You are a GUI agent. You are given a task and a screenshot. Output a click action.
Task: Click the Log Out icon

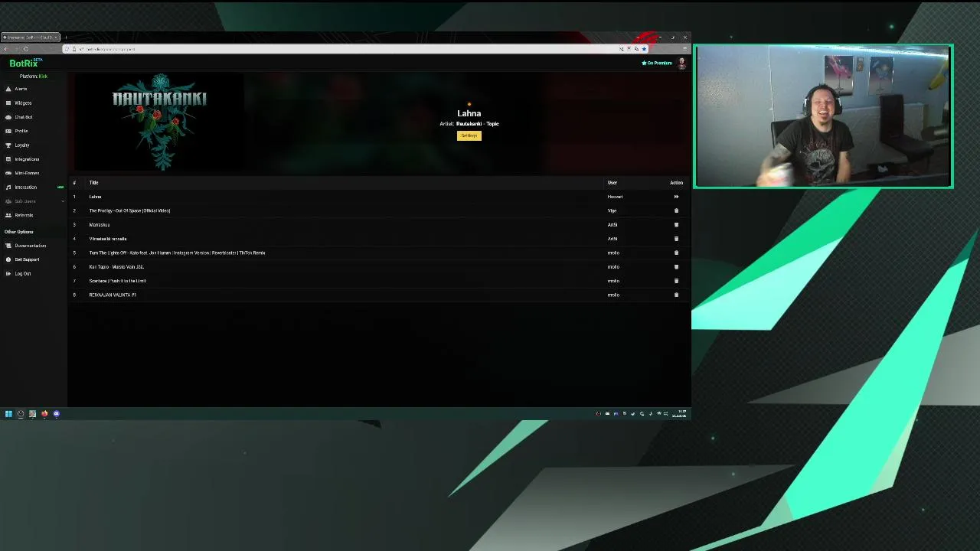[8, 273]
